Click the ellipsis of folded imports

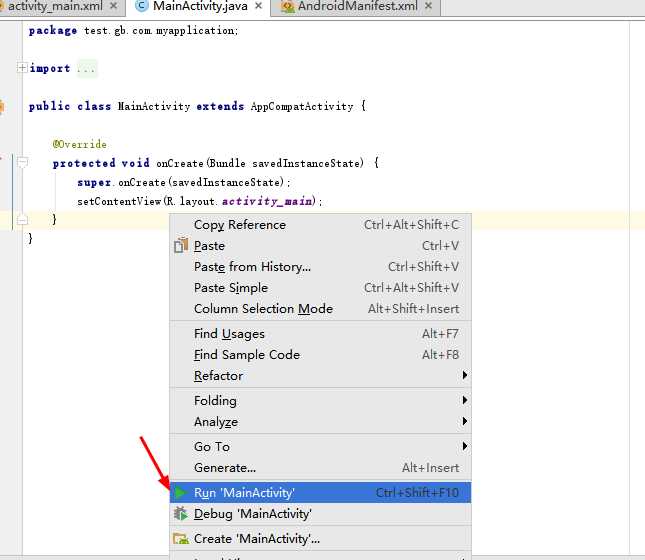tap(87, 68)
